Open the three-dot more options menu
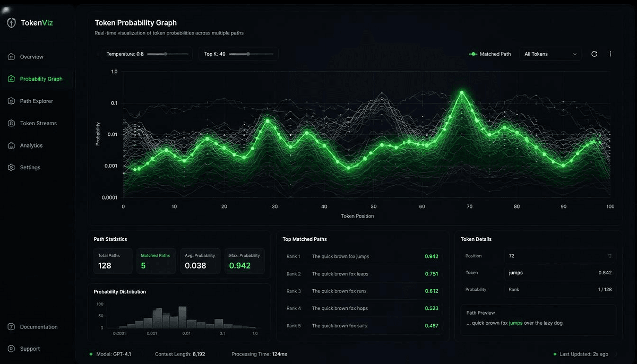Image resolution: width=637 pixels, height=364 pixels. [610, 54]
